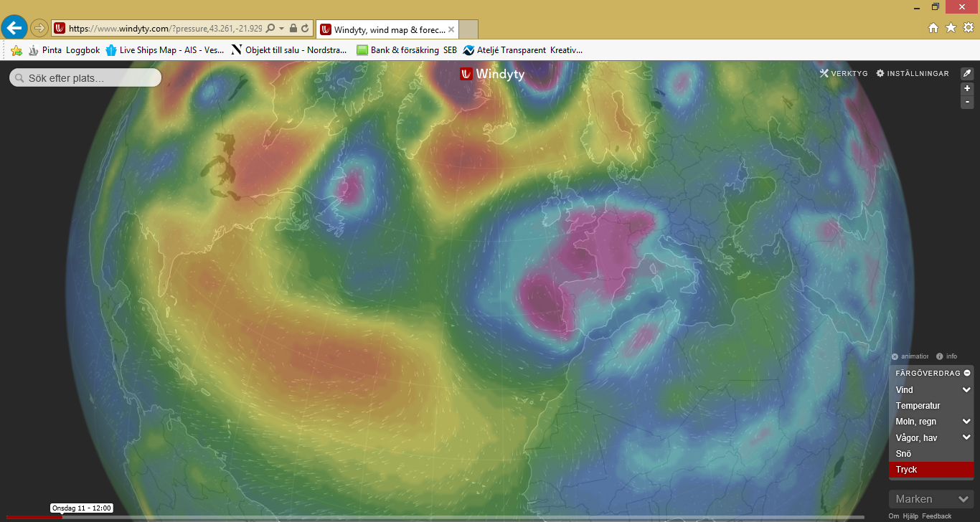Expand the Moln, regn options chevron
980x522 pixels.
tap(966, 422)
